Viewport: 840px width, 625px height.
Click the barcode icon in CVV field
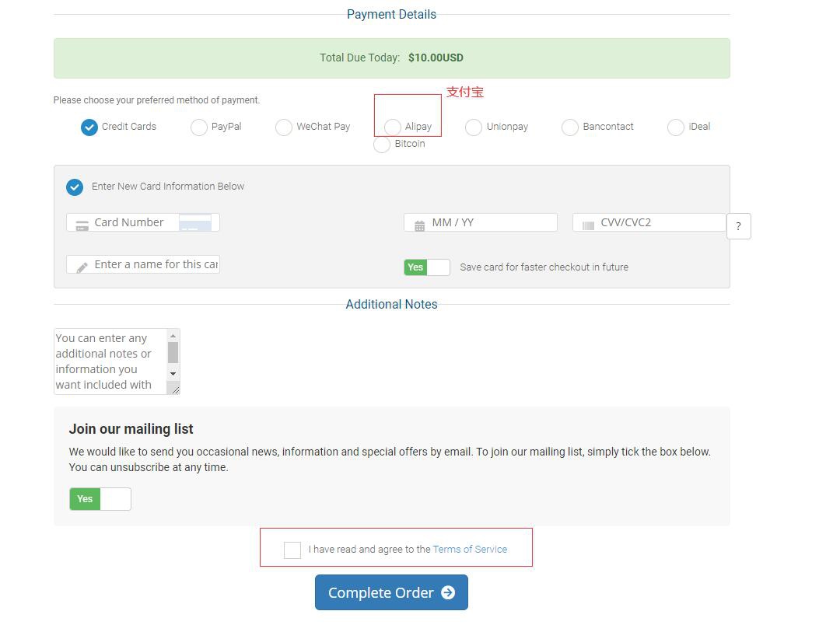(588, 225)
